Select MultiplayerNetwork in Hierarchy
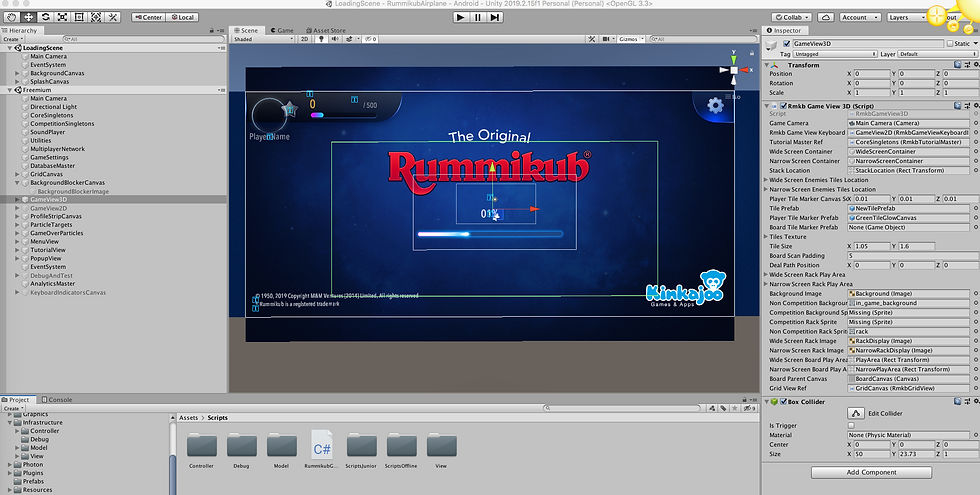This screenshot has width=980, height=495. (58, 149)
